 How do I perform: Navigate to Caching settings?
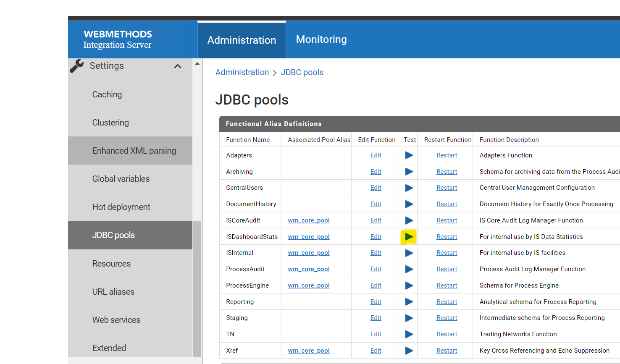click(107, 94)
